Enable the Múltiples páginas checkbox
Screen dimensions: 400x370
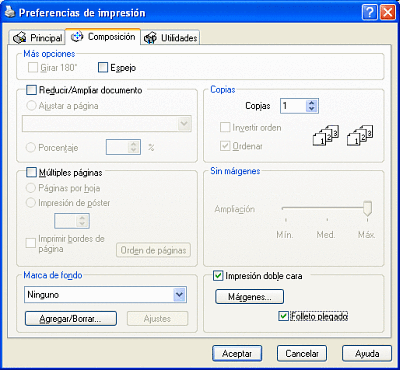coord(31,173)
